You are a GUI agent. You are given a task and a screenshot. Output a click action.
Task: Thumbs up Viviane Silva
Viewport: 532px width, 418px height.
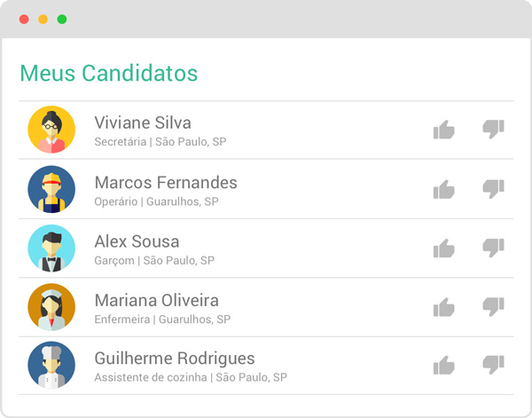(443, 130)
